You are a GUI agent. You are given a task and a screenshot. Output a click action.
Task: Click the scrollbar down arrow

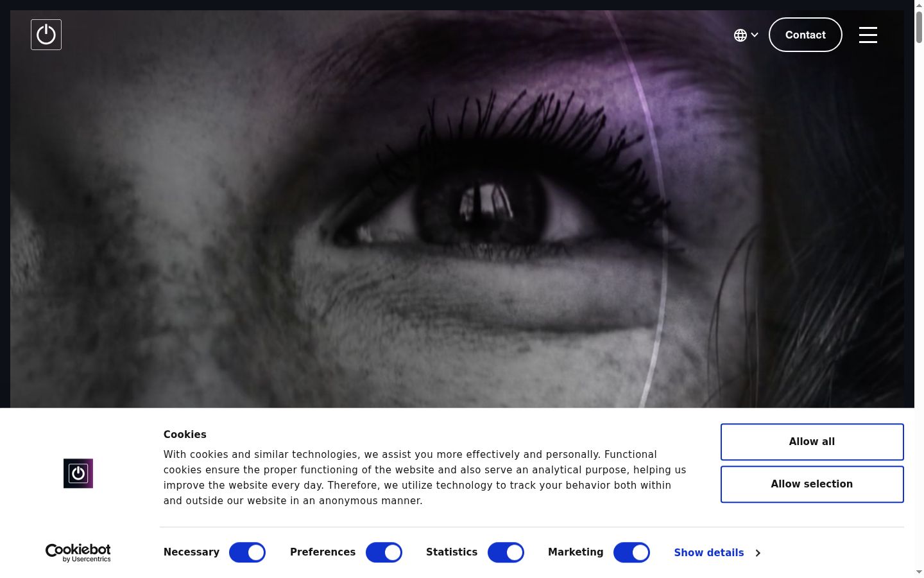coord(919,572)
